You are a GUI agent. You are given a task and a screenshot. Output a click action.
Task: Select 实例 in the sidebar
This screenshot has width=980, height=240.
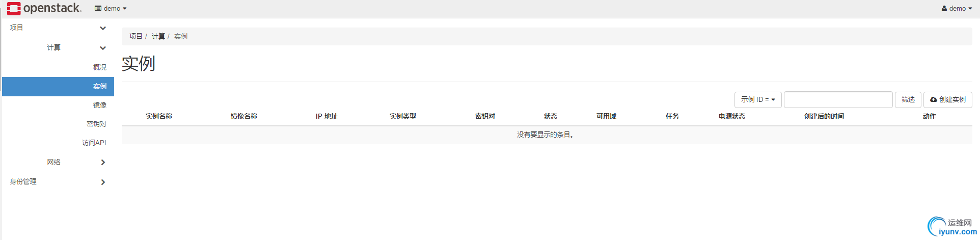58,87
